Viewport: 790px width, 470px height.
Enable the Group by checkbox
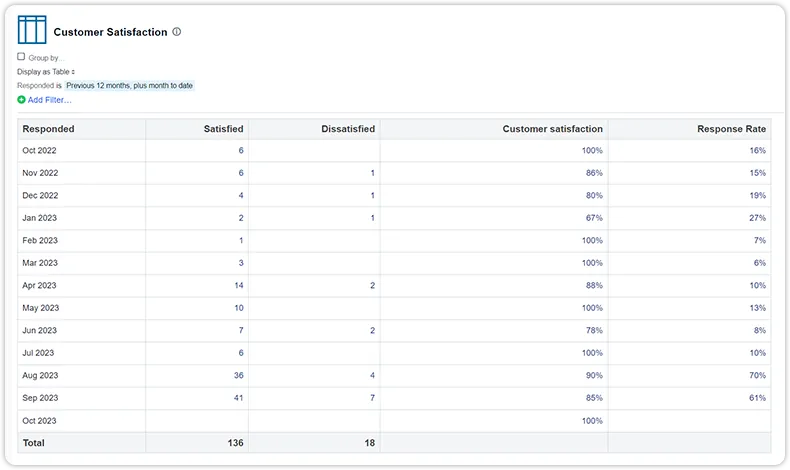click(21, 56)
